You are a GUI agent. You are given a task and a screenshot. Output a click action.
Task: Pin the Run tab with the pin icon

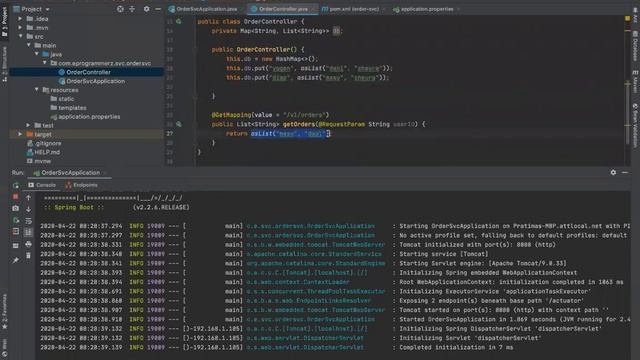(16, 260)
